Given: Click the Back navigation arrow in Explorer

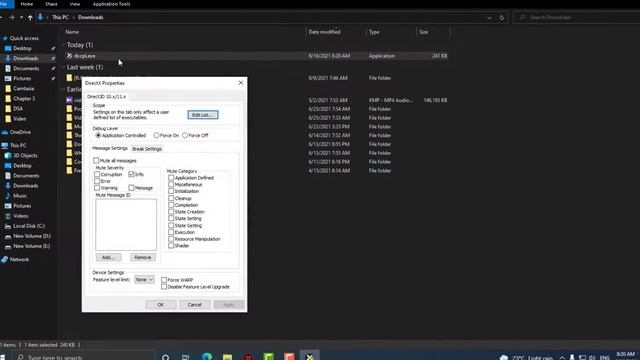Looking at the screenshot, I should [x=1, y=18].
